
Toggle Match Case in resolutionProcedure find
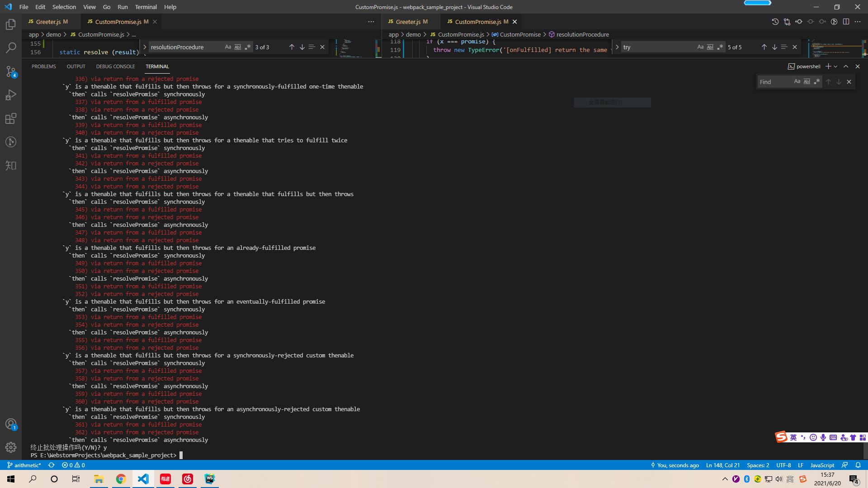pos(228,47)
